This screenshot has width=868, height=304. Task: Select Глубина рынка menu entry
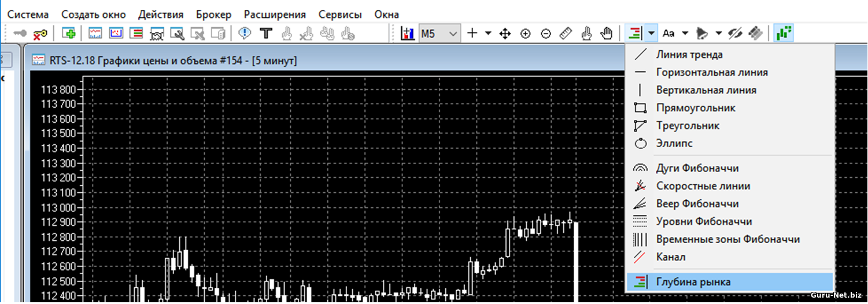(729, 282)
